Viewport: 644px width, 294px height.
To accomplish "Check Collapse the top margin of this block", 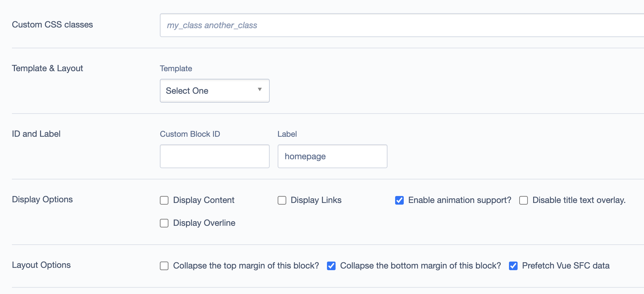I will point(164,266).
